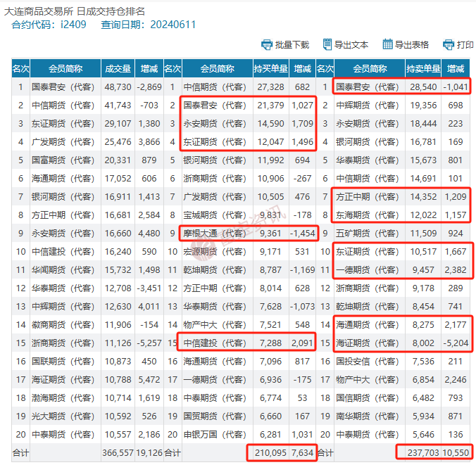476x465 pixels.
Task: Select 中辉期货 volume 12,630
Action: [118, 306]
